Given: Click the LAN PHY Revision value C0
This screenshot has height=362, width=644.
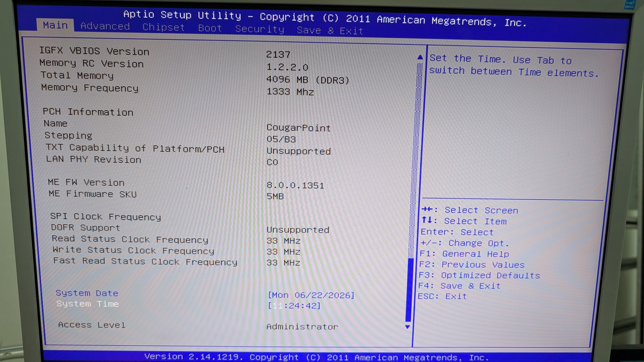Looking at the screenshot, I should click(x=272, y=162).
